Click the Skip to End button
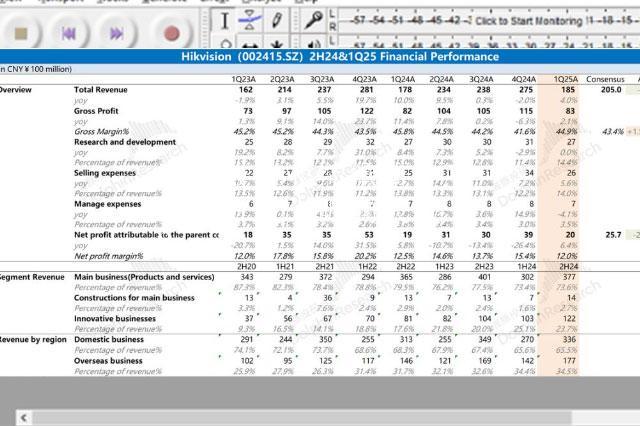 (116, 33)
